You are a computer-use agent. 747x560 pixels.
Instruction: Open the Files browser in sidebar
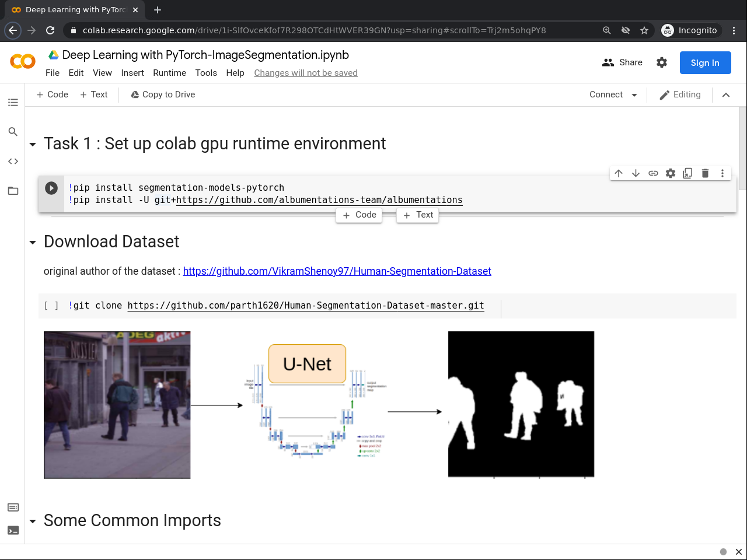pyautogui.click(x=13, y=191)
